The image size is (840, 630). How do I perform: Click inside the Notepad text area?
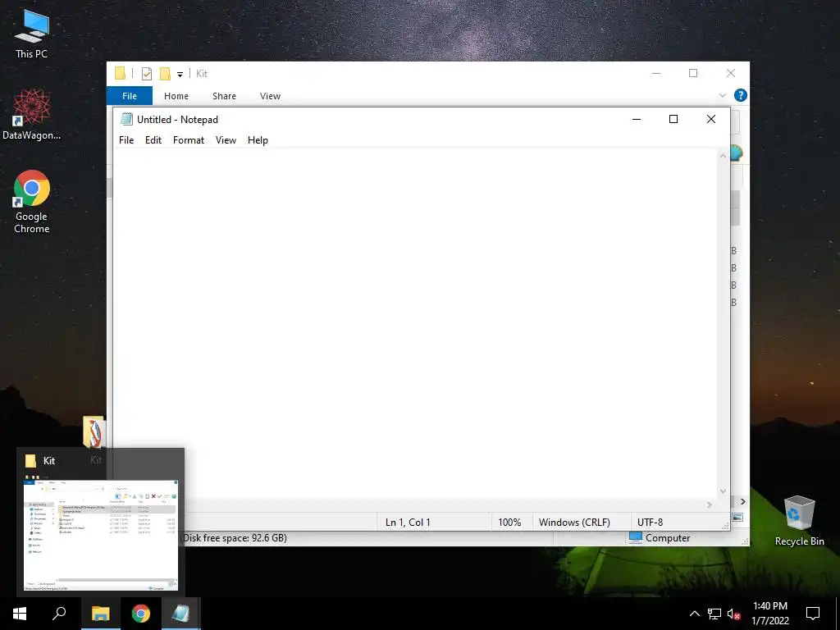(x=415, y=323)
